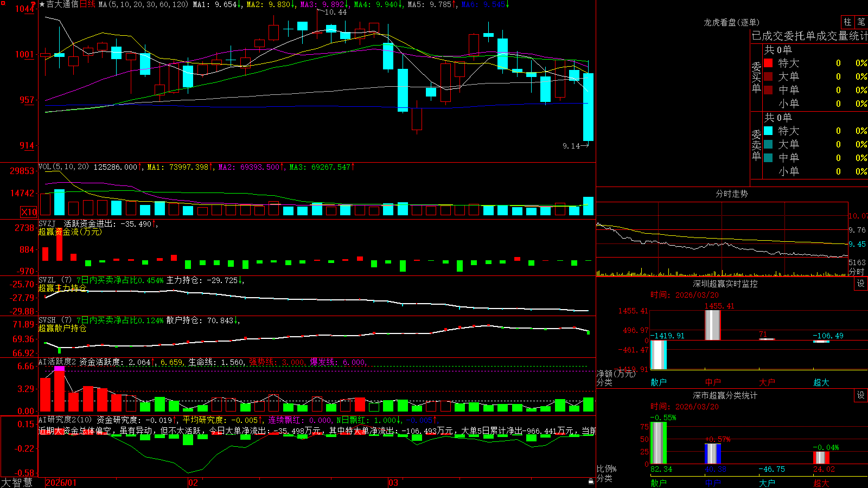Select the 分时走势 panel title
This screenshot has height=488, width=868.
732,194
